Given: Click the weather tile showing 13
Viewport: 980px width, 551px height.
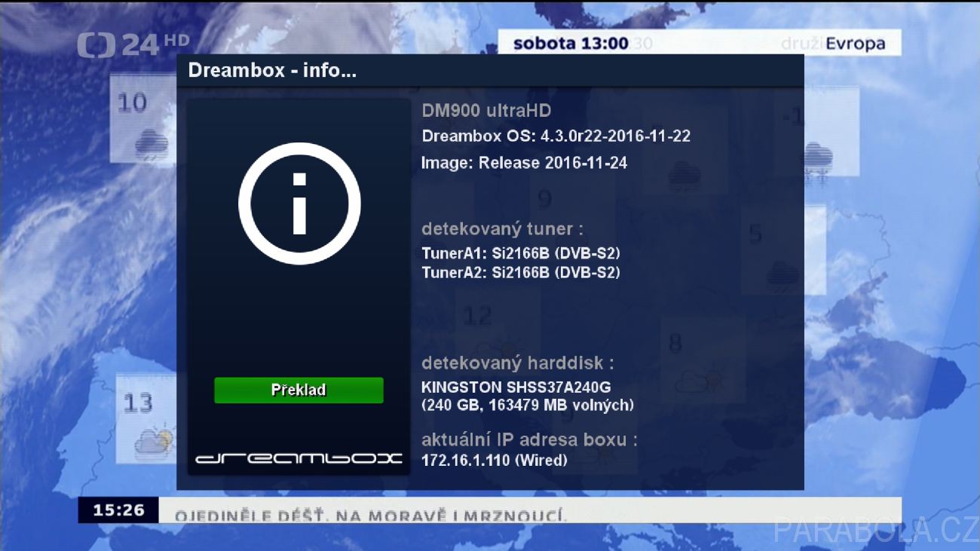Looking at the screenshot, I should tap(146, 419).
